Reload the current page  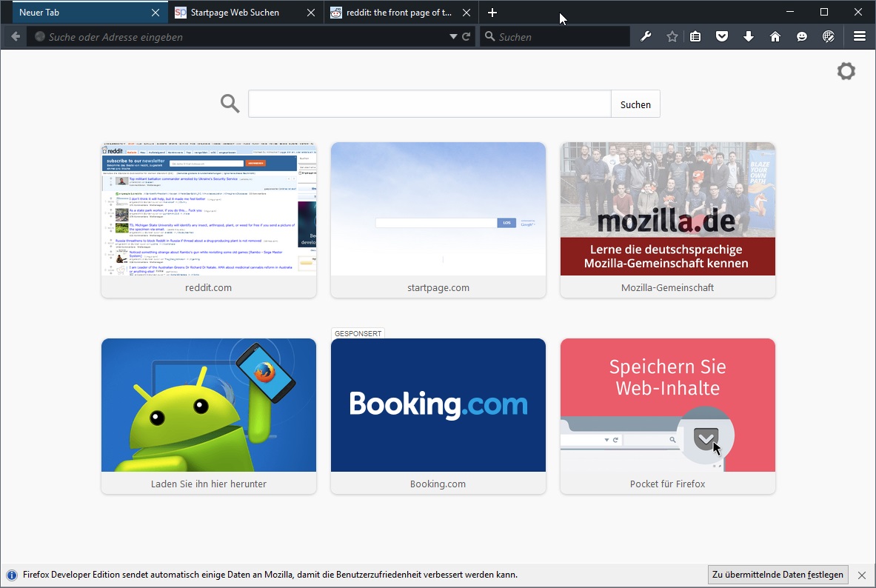[x=467, y=37]
